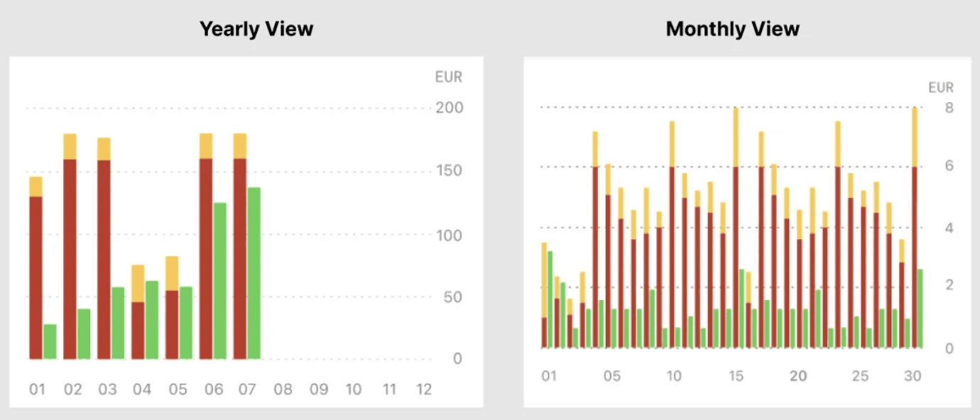980x420 pixels.
Task: Click month label "02" in Yearly View
Action: (72, 389)
